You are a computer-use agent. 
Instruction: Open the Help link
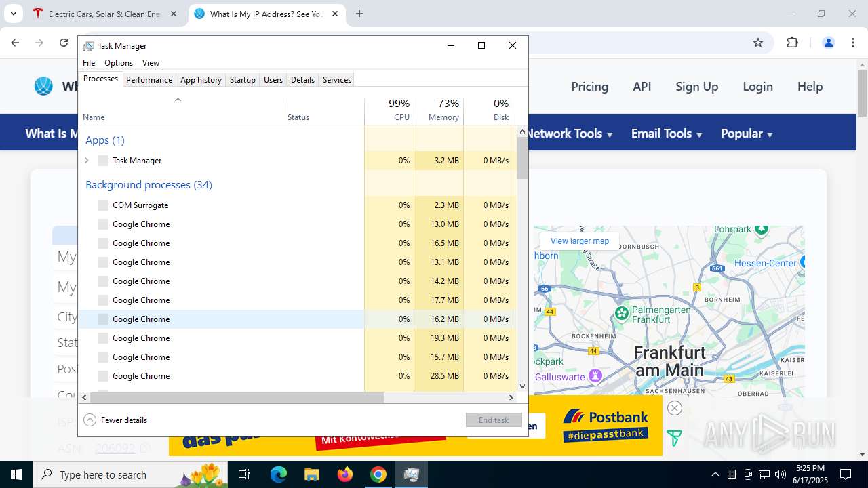point(810,87)
